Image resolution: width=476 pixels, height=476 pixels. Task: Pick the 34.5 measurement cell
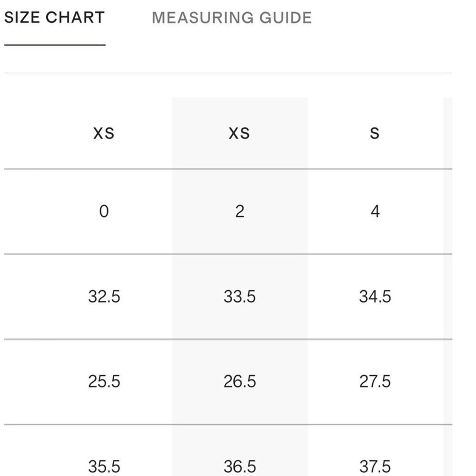click(x=375, y=297)
